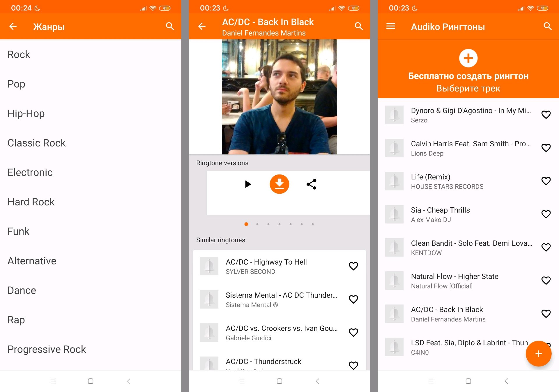This screenshot has width=559, height=392.
Task: Open search on the Жанры screen
Action: click(170, 26)
